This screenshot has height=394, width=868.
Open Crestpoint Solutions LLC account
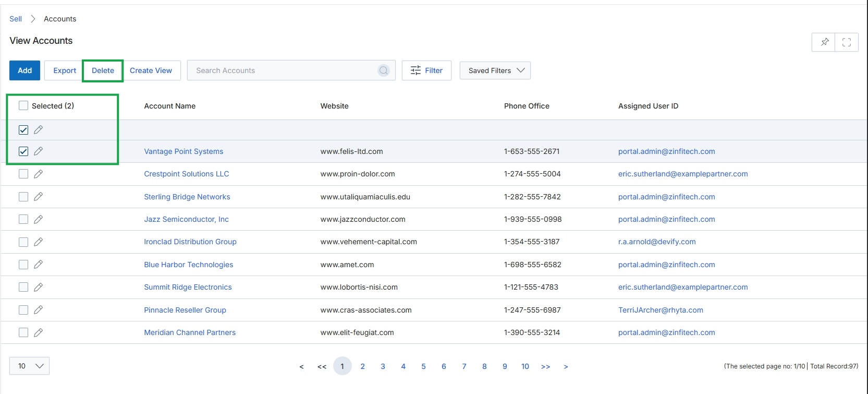tap(187, 174)
